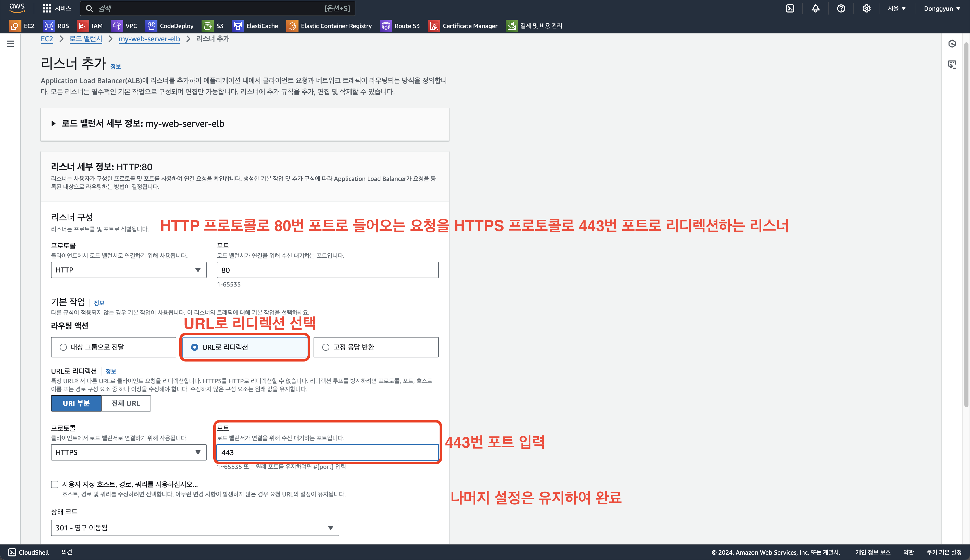970x560 pixels.
Task: Enable custom host, path, query checkbox
Action: (55, 484)
